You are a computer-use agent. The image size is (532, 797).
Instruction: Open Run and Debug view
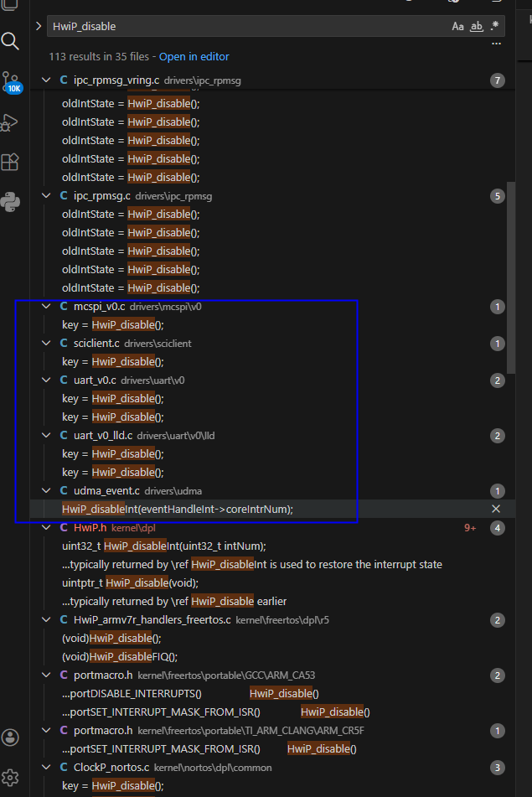pyautogui.click(x=10, y=122)
